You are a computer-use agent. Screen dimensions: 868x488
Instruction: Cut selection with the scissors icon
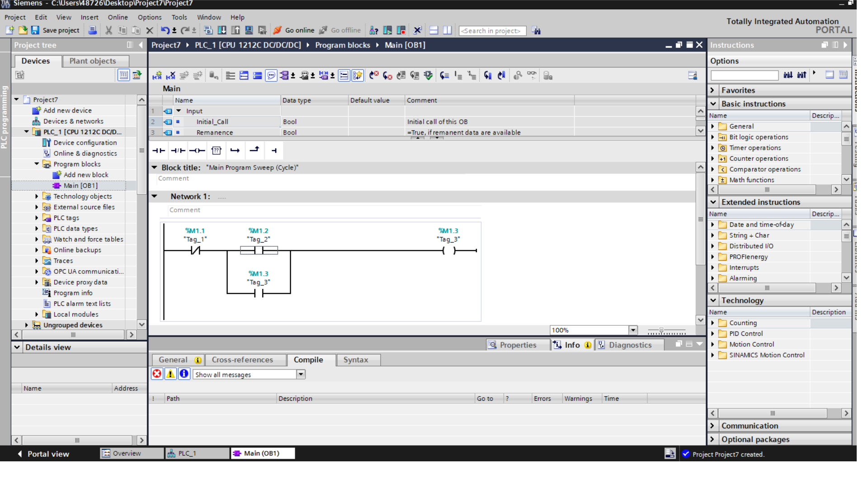pyautogui.click(x=108, y=30)
